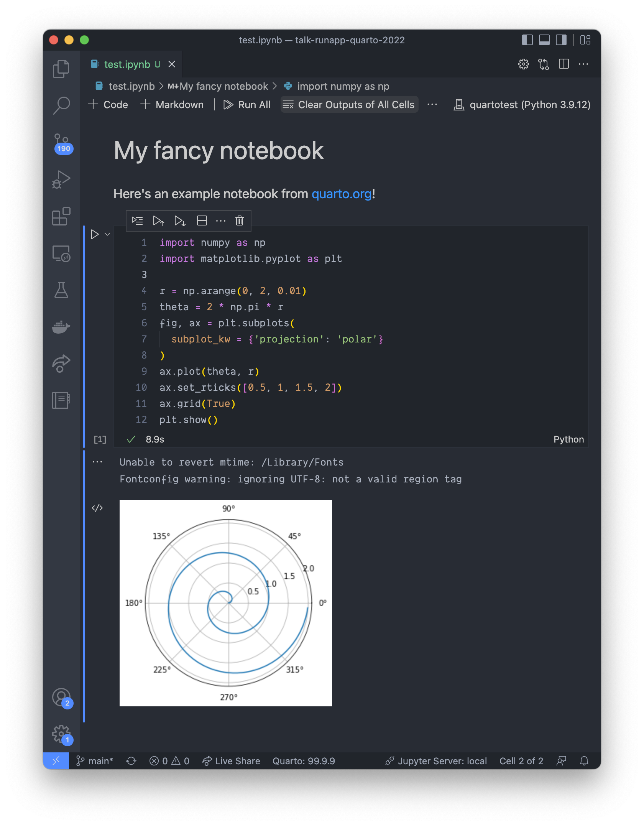
Task: Split the code cell
Action: pyautogui.click(x=202, y=220)
